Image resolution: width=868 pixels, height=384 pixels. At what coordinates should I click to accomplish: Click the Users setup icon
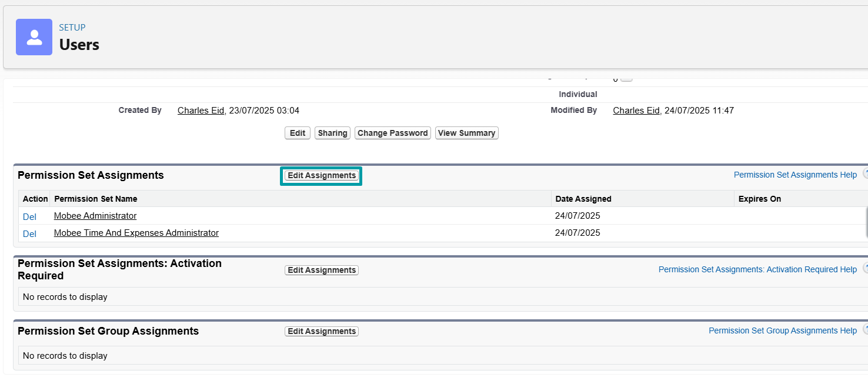[x=34, y=37]
